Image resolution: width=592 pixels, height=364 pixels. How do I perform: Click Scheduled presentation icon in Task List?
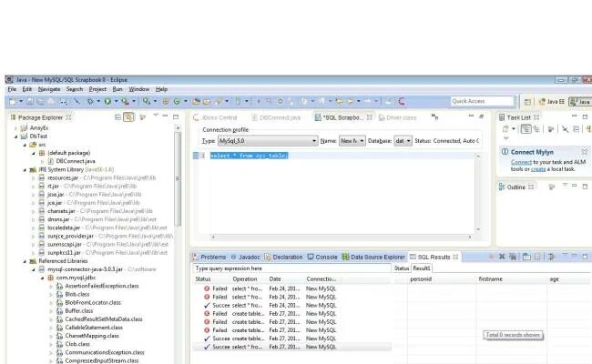(x=536, y=129)
